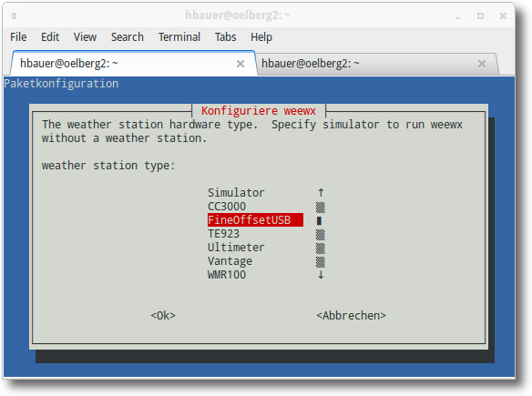This screenshot has width=532, height=396.
Task: Click the scrollbar position marker
Action: [319, 220]
